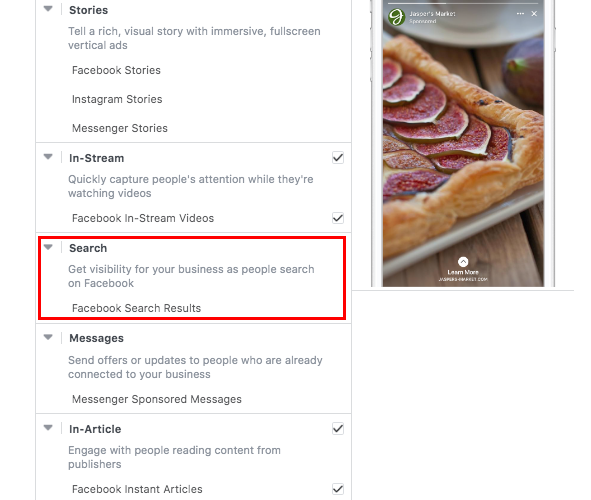Toggle the In-Article group checkbox

pos(338,428)
